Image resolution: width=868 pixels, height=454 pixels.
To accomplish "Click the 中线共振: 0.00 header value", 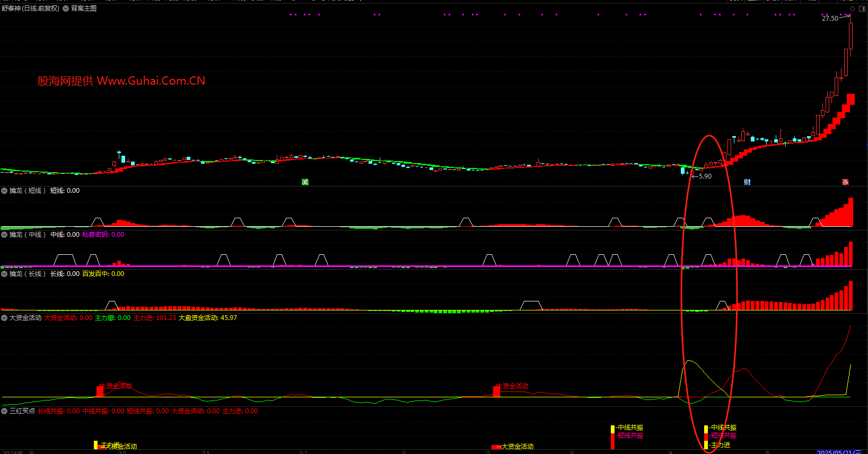I will pyautogui.click(x=103, y=411).
